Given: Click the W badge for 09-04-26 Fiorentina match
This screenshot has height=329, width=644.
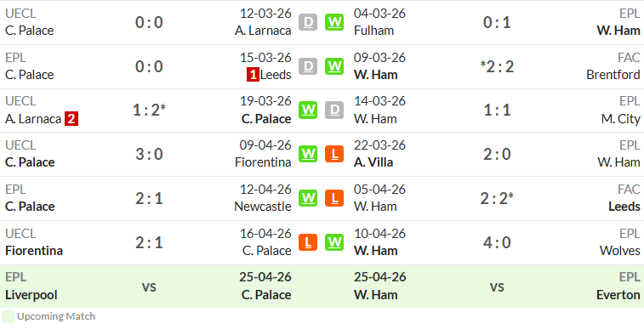Looking at the screenshot, I should coord(308,154).
